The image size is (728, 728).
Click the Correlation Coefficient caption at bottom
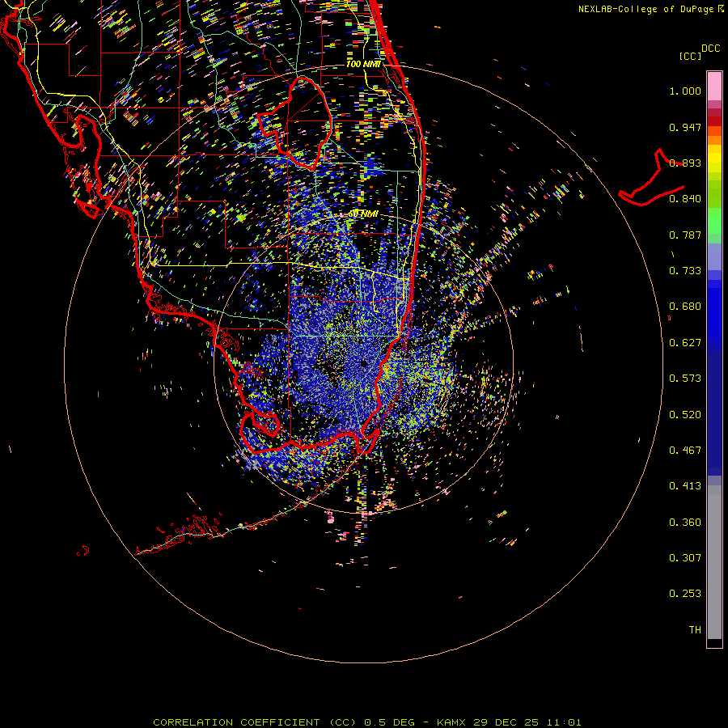[x=366, y=722]
